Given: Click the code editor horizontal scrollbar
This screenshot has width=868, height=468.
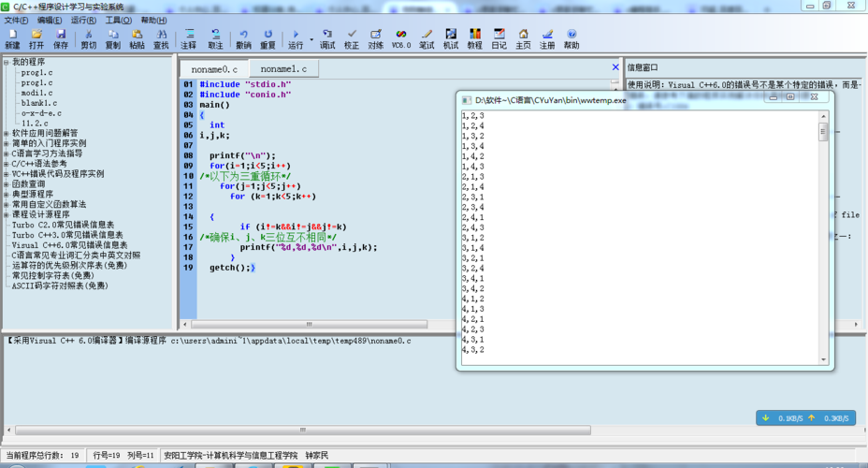Looking at the screenshot, I should 309,324.
